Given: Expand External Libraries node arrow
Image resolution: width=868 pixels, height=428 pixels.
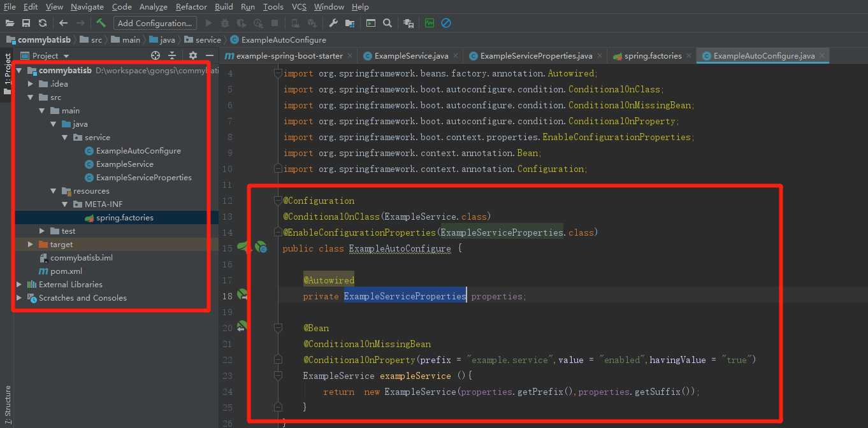Looking at the screenshot, I should (19, 285).
